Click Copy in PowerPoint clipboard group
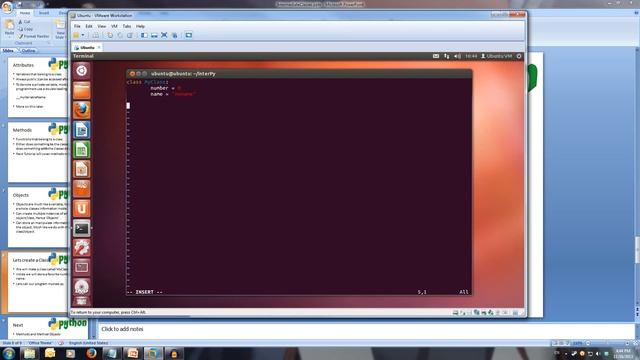This screenshot has width=640, height=360. pyautogui.click(x=25, y=29)
